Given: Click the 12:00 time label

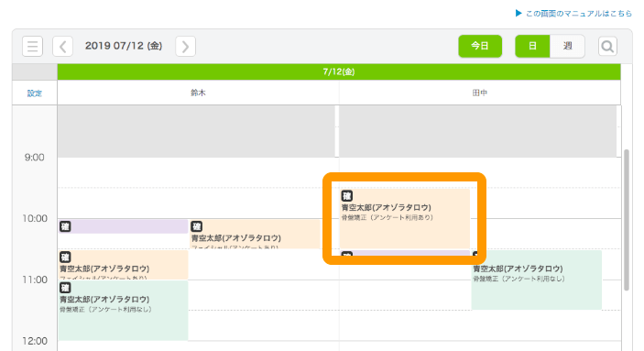Looking at the screenshot, I should click(x=35, y=341).
